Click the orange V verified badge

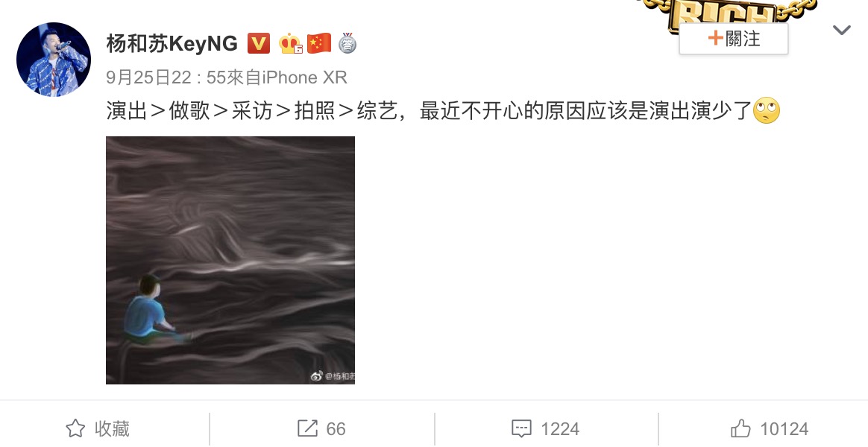[259, 43]
